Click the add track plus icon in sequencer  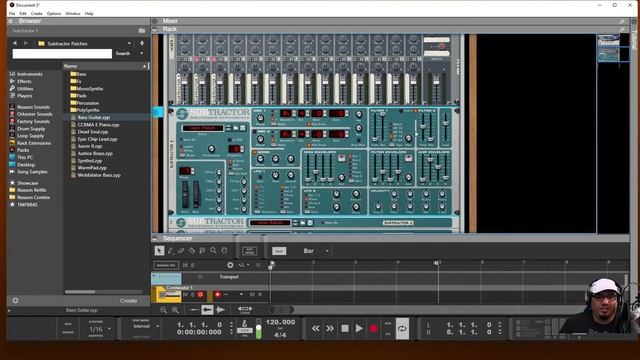[x=230, y=265]
